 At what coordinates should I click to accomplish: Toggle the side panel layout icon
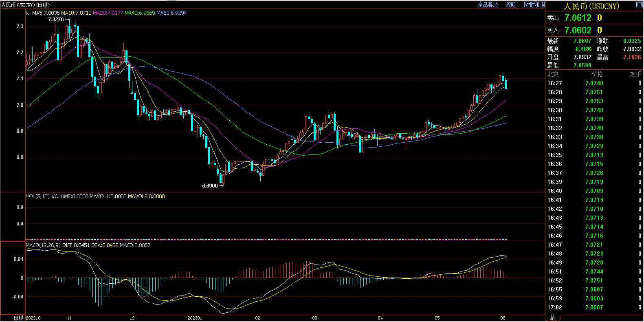tap(541, 5)
